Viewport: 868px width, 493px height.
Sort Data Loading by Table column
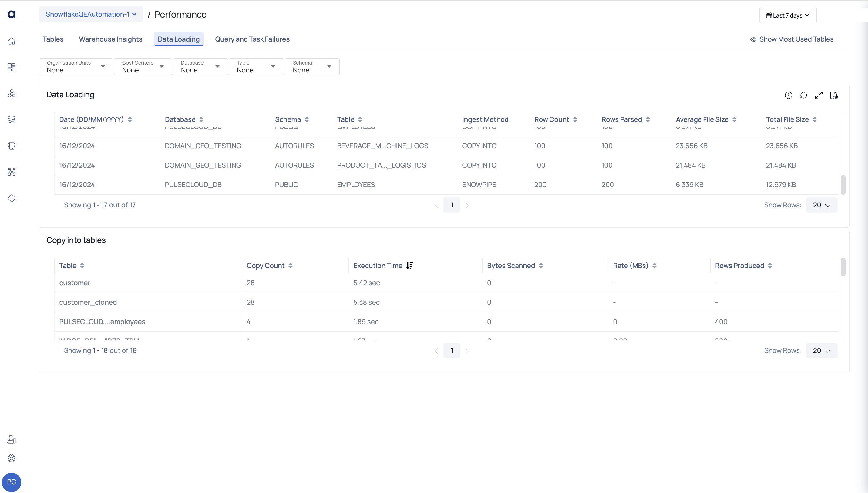click(x=360, y=119)
